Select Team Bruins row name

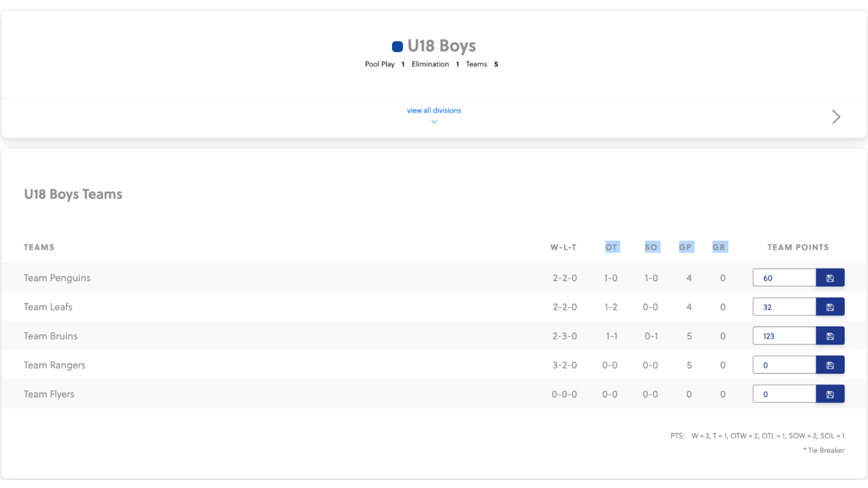point(51,336)
